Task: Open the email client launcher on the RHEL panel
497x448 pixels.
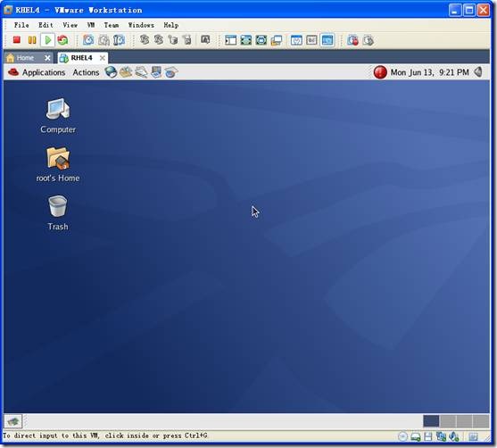Action: (x=126, y=72)
